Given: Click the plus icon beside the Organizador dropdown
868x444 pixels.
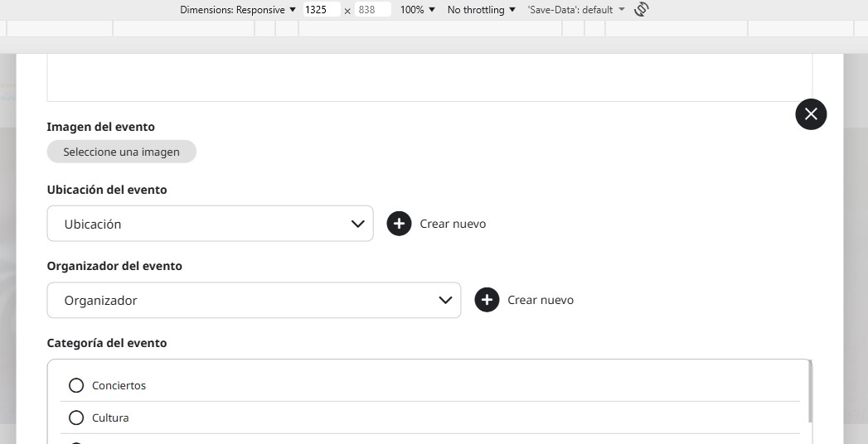Looking at the screenshot, I should (487, 300).
